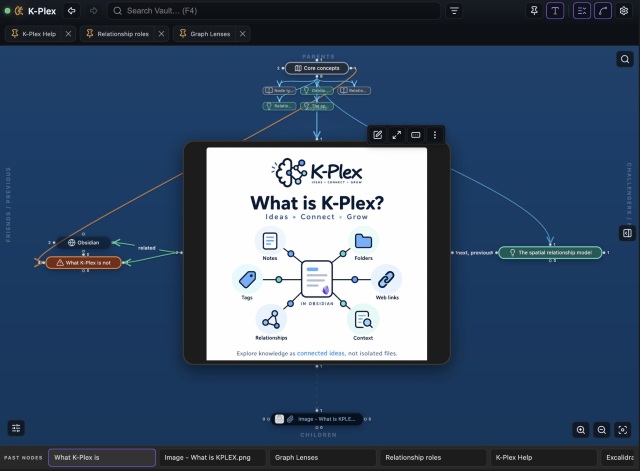Focus the Search Vault field
Viewport: 640px width, 471px height.
274,11
